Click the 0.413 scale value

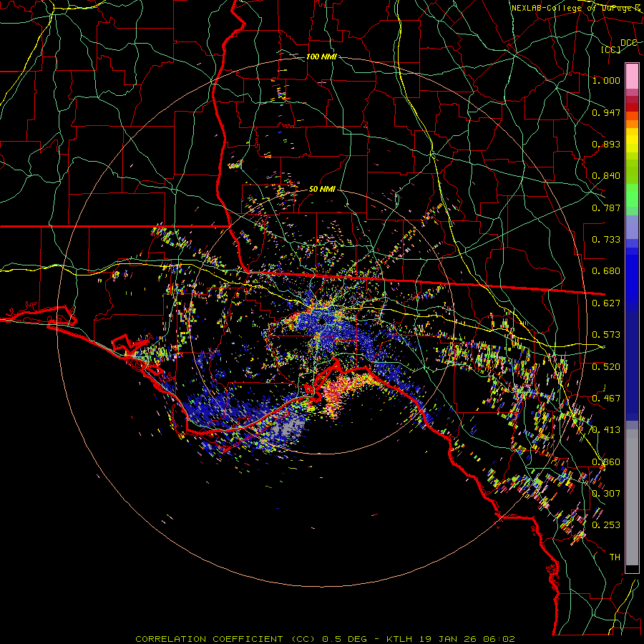[606, 430]
